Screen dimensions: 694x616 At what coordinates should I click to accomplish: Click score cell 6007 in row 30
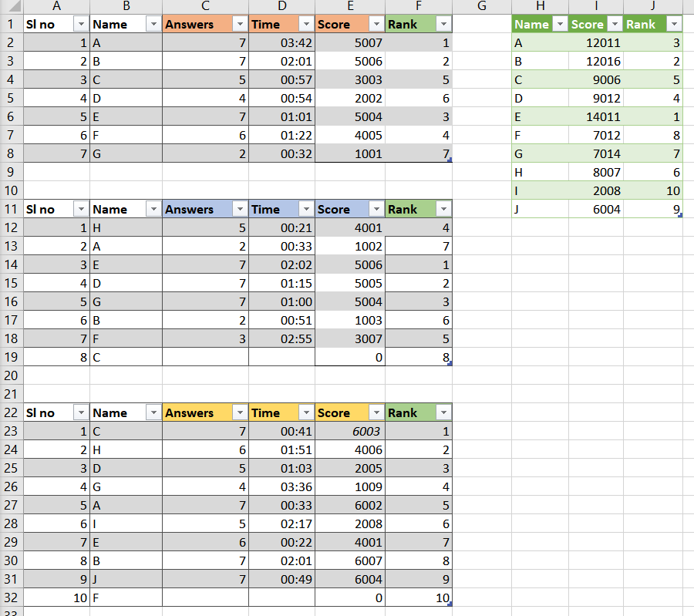point(350,560)
